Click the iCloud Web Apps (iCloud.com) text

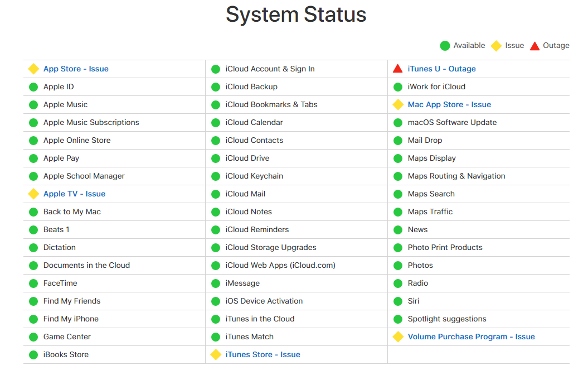click(280, 265)
